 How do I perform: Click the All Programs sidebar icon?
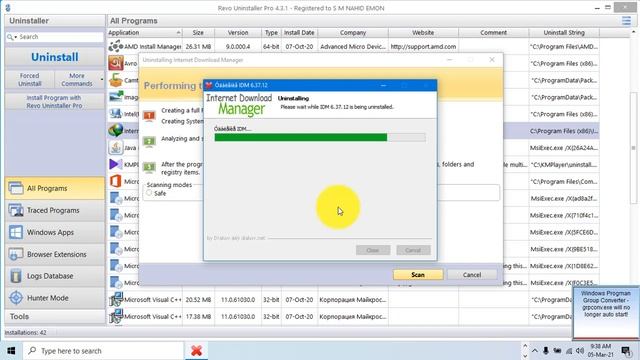pos(16,188)
